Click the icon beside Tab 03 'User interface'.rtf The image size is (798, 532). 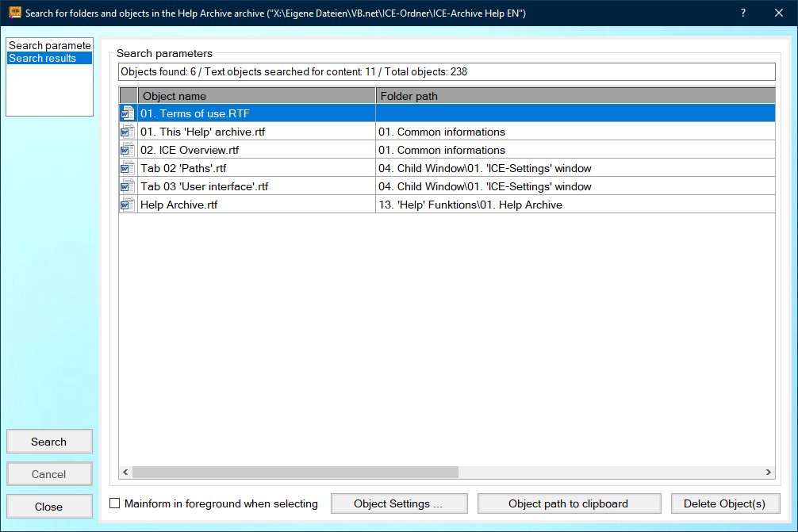[x=128, y=186]
